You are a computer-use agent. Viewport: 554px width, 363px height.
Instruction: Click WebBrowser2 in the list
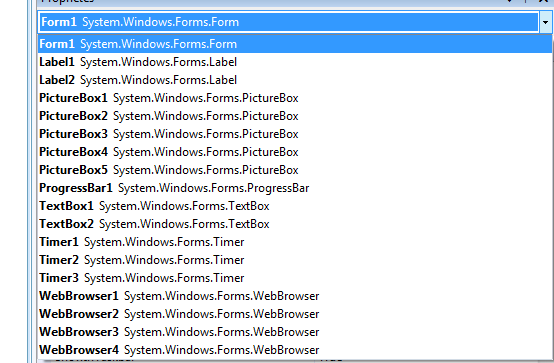[295, 314]
